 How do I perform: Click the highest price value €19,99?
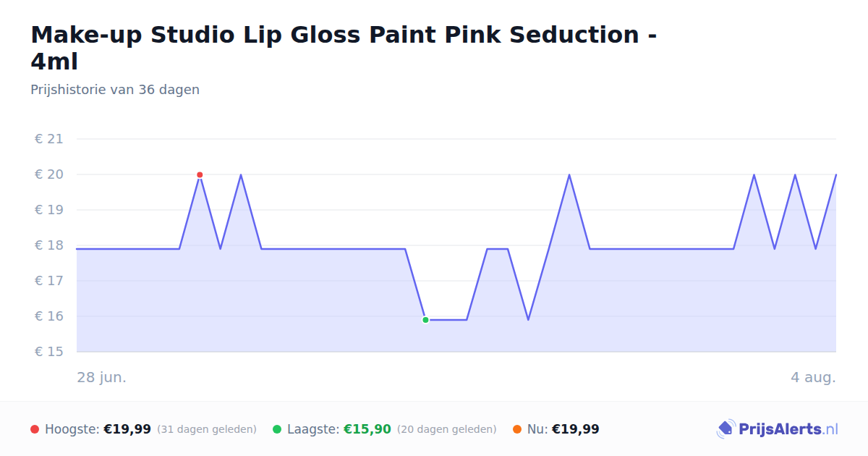(127, 429)
